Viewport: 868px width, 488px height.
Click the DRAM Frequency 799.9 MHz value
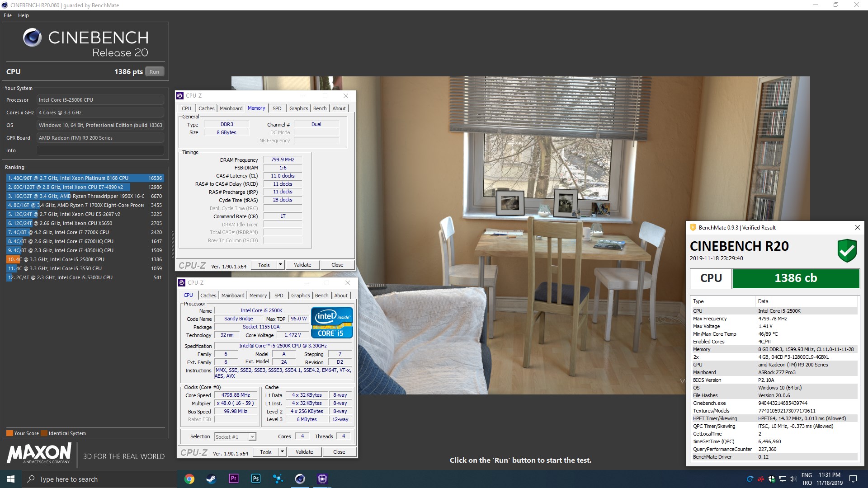point(283,160)
